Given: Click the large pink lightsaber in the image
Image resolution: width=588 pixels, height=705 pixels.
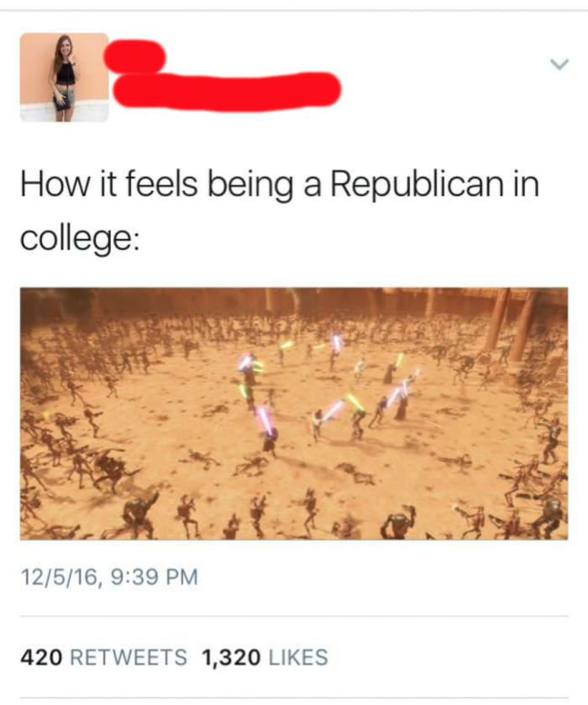Looking at the screenshot, I should (265, 420).
